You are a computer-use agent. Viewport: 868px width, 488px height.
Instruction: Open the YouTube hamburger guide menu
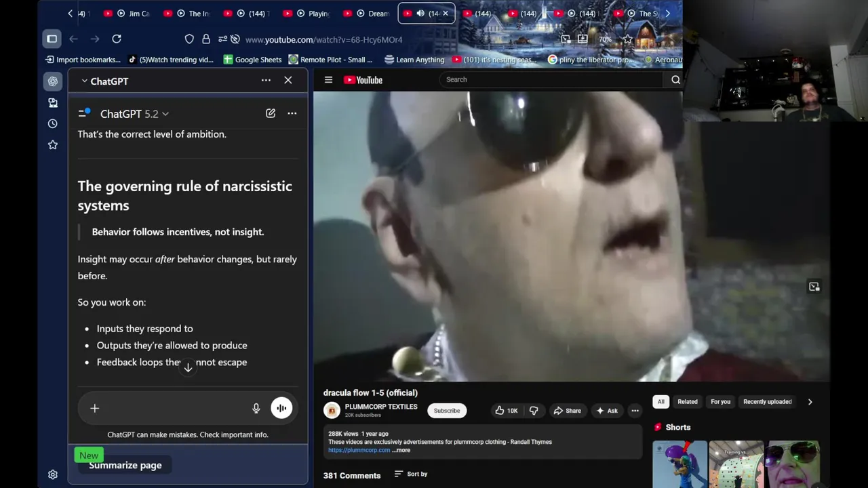328,80
